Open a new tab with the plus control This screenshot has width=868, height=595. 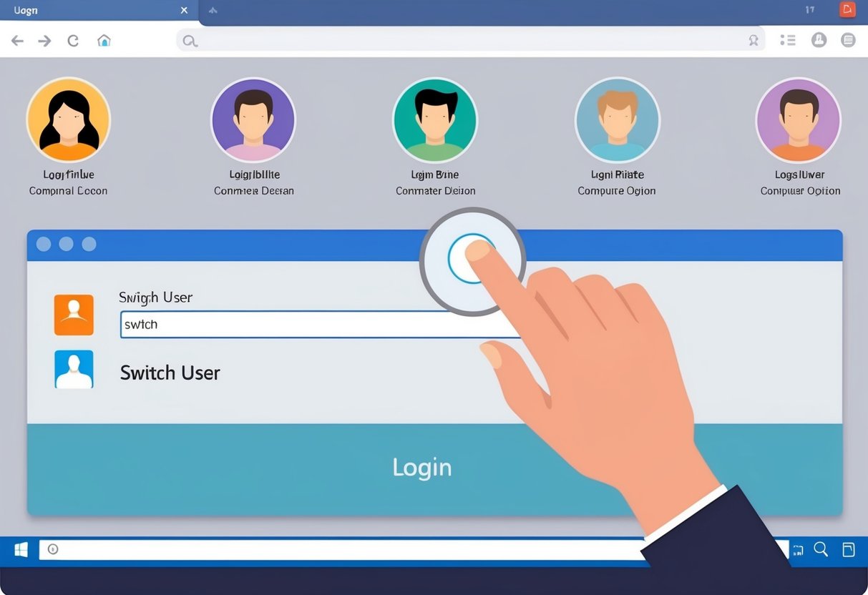(213, 10)
